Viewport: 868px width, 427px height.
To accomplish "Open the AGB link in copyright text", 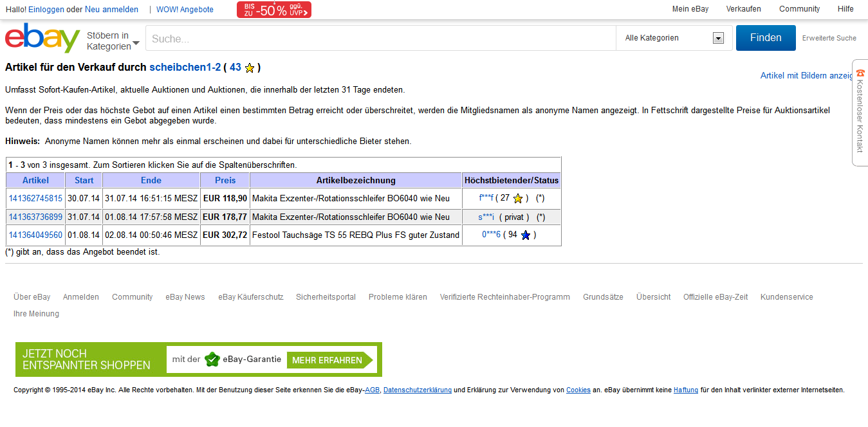I will pyautogui.click(x=372, y=390).
